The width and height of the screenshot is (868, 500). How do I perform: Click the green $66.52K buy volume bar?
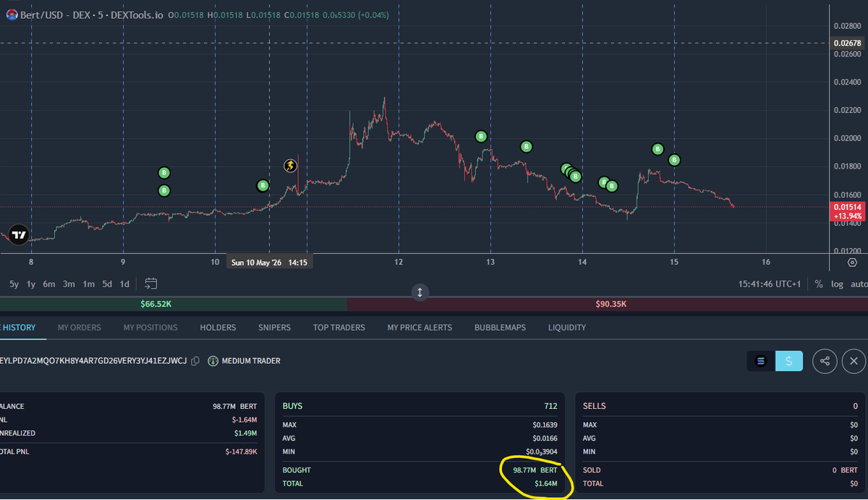pos(174,304)
